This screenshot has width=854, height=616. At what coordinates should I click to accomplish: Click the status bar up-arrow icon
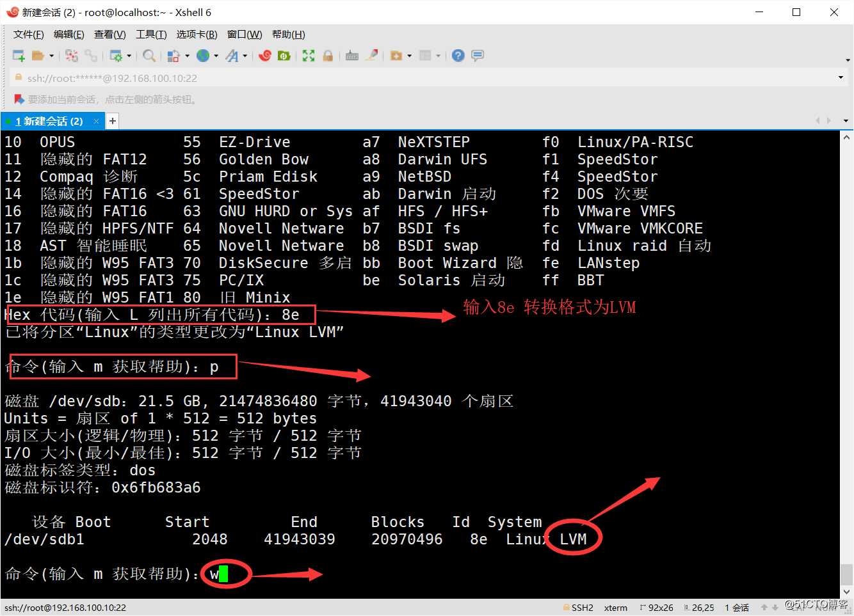pyautogui.click(x=764, y=608)
